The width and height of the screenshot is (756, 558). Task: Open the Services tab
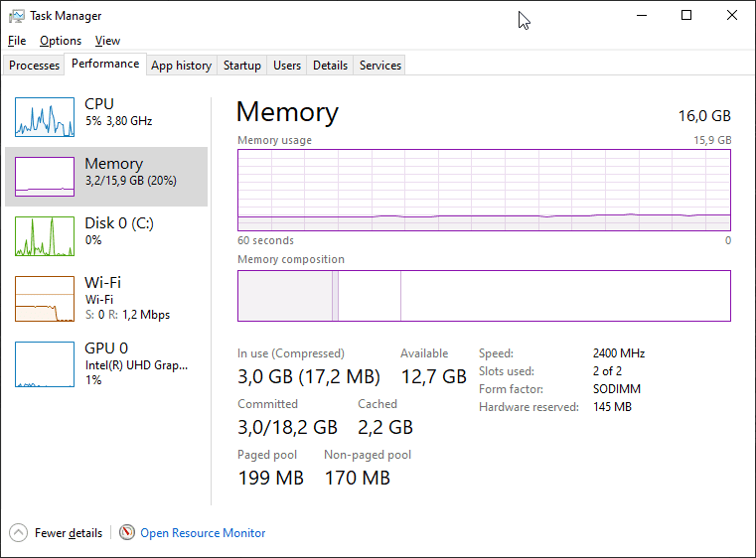click(380, 66)
